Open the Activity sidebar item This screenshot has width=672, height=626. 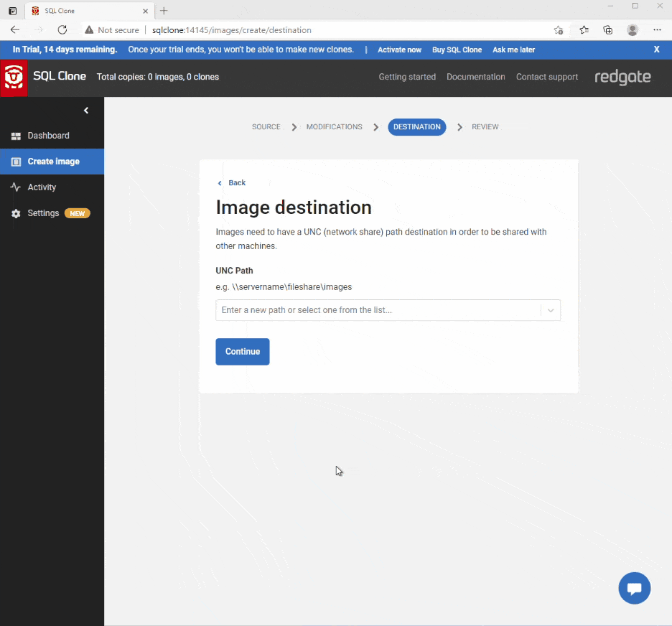point(52,187)
